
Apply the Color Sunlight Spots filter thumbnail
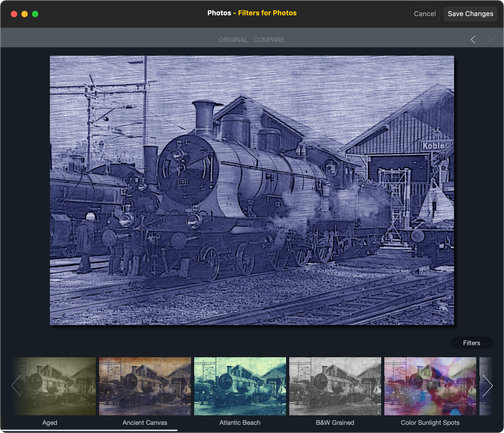pyautogui.click(x=430, y=386)
